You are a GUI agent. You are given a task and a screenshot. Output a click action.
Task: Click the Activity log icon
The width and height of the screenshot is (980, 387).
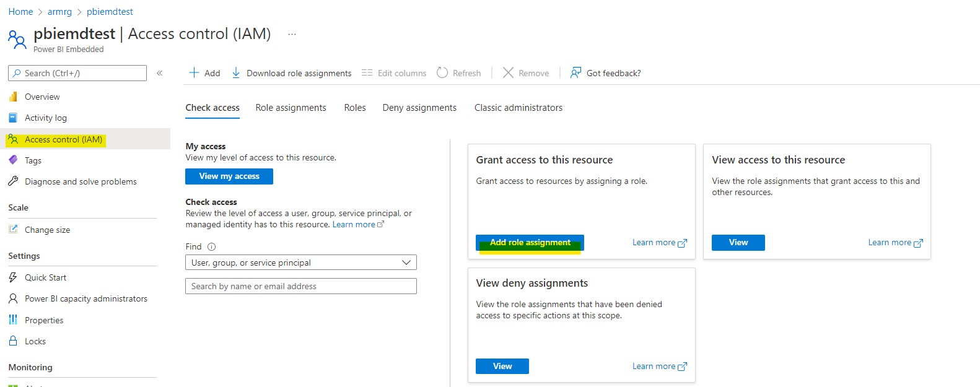[13, 118]
